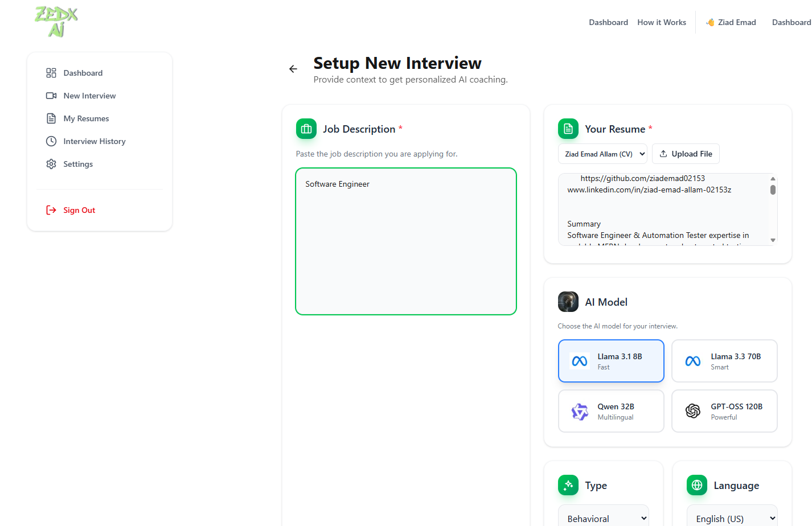Click the New Interview camera icon in sidebar

click(52, 95)
